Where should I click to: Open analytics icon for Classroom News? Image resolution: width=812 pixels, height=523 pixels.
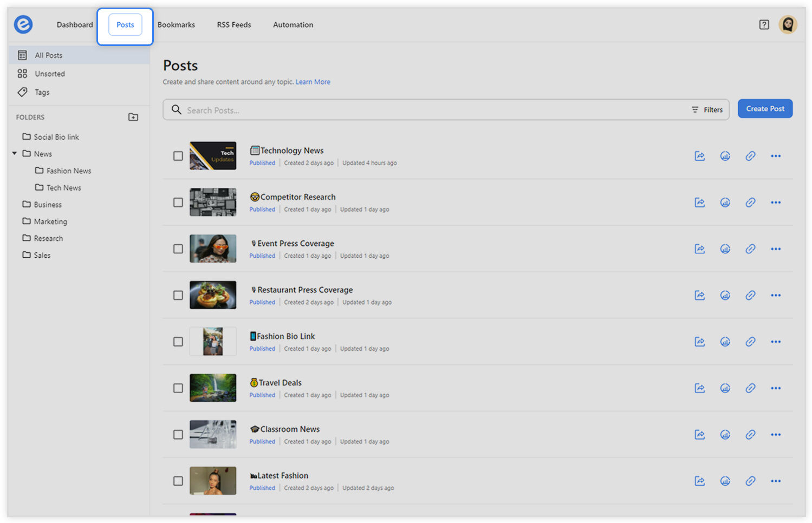click(725, 435)
